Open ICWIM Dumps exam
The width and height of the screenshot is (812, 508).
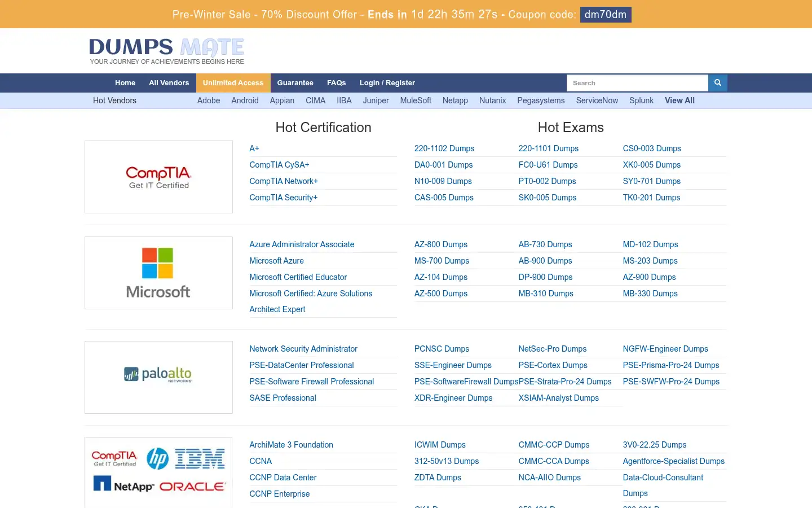[x=440, y=445]
